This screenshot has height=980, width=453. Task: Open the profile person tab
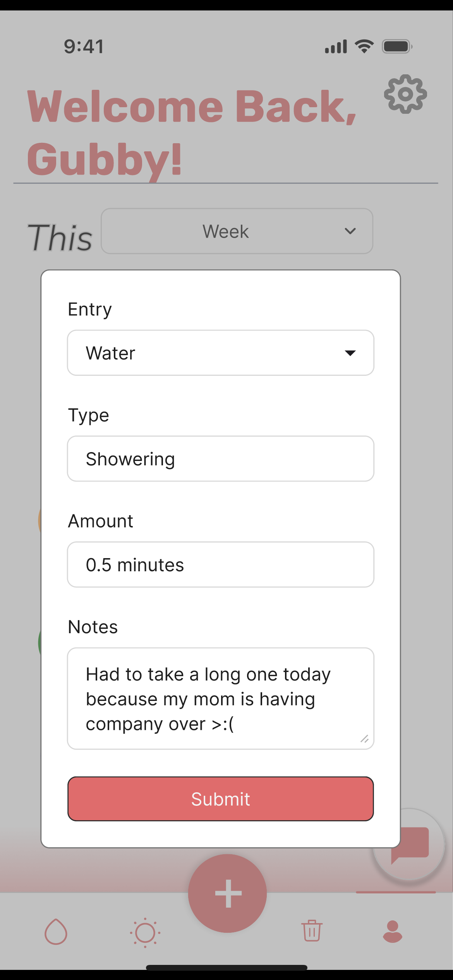pos(392,931)
